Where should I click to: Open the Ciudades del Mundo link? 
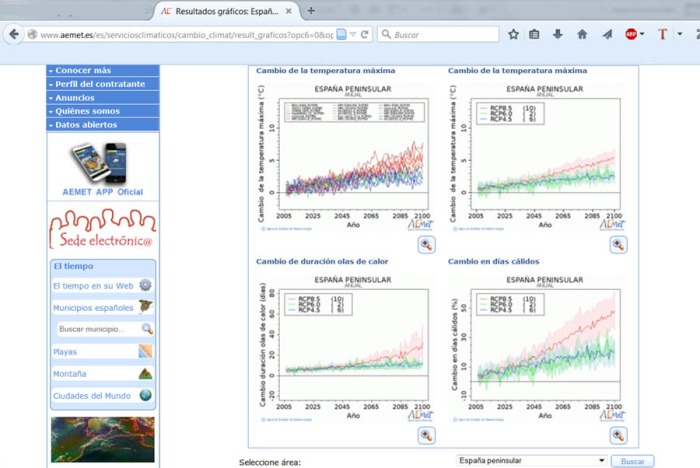[x=91, y=395]
